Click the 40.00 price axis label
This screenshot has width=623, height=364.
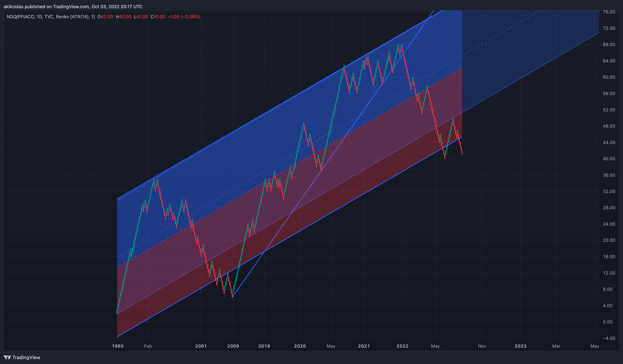pyautogui.click(x=609, y=159)
